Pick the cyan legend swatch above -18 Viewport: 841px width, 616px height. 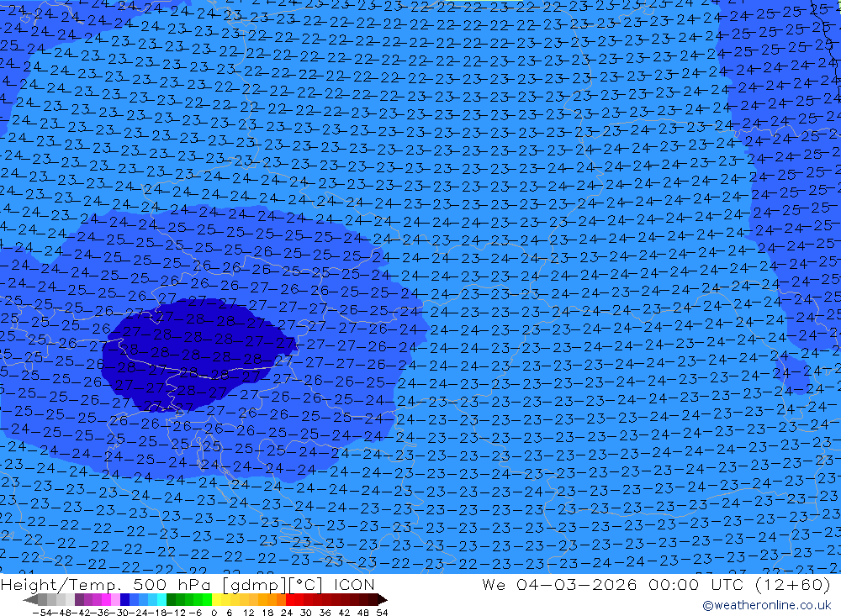(x=161, y=600)
